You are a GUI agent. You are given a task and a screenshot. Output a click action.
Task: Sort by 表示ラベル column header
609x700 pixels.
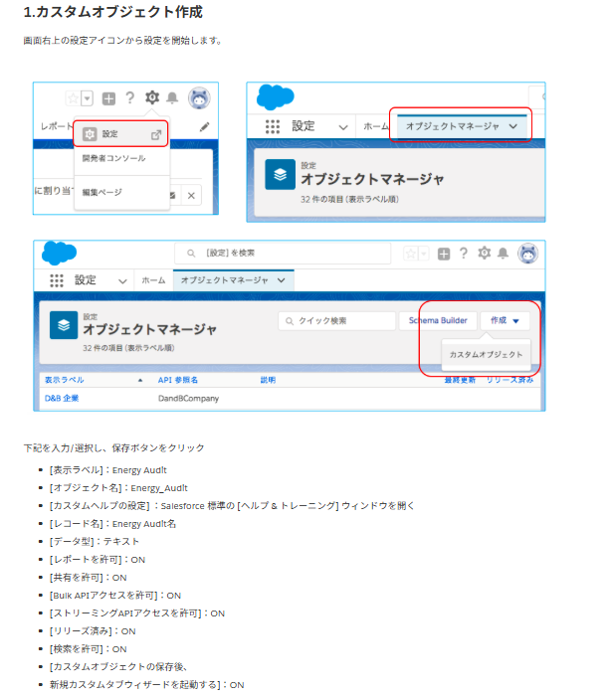65,380
